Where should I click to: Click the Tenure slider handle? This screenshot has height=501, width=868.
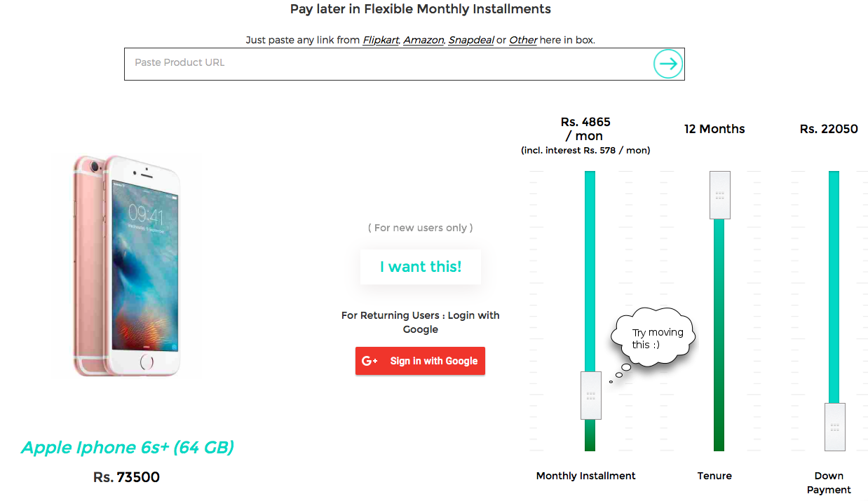pos(719,195)
